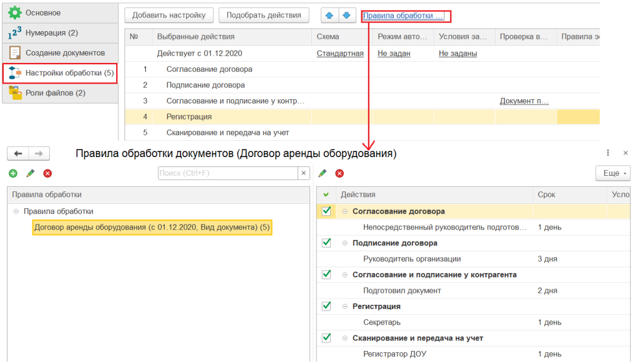
Task: Uncheck the Регистрация checkbox
Action: [x=326, y=306]
